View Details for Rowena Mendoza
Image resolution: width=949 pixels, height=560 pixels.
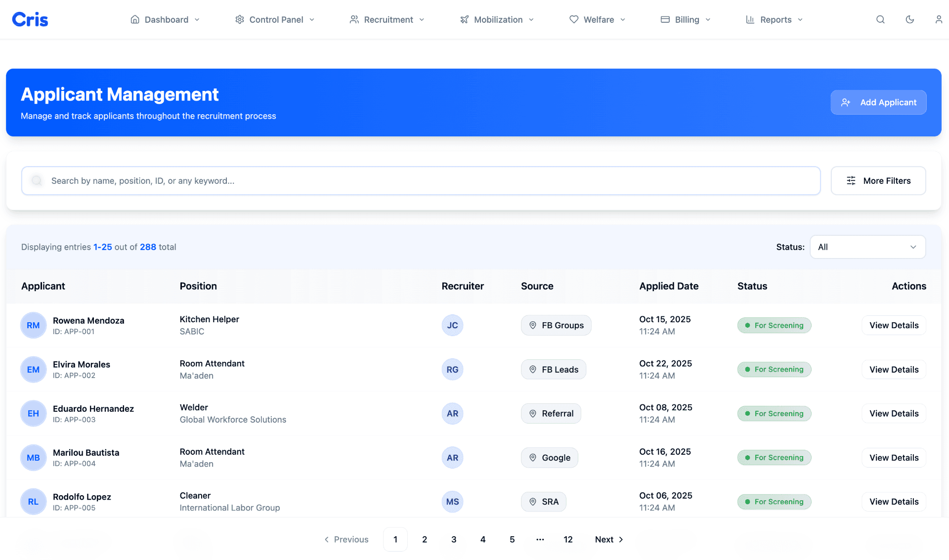pyautogui.click(x=894, y=325)
